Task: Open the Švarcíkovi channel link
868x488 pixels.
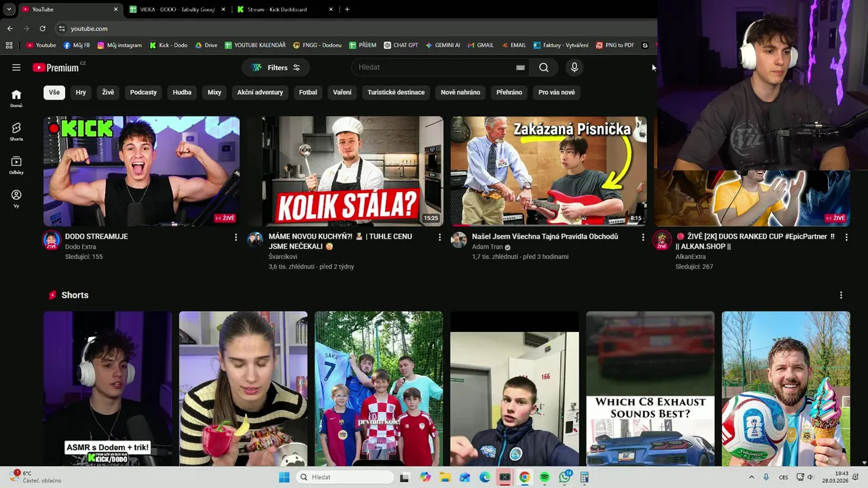Action: tap(283, 257)
